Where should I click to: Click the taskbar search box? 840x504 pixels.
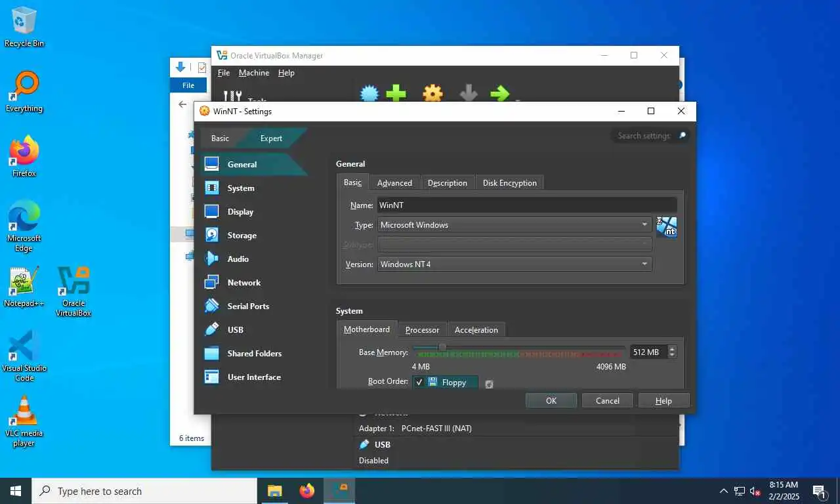pos(144,491)
